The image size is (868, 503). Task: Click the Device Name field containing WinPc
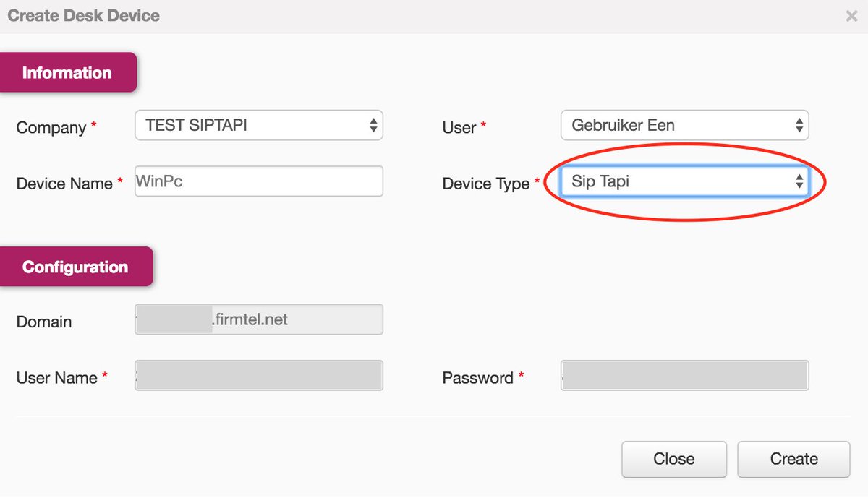click(259, 181)
